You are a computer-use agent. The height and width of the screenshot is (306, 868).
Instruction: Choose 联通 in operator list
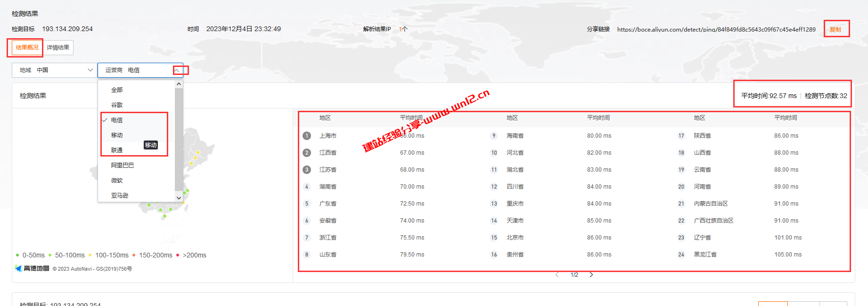click(x=136, y=150)
